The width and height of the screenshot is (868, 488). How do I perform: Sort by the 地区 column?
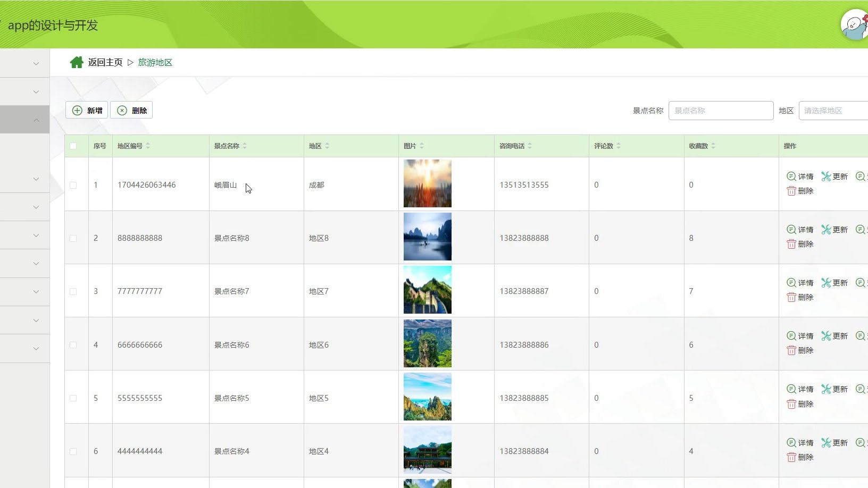(327, 146)
